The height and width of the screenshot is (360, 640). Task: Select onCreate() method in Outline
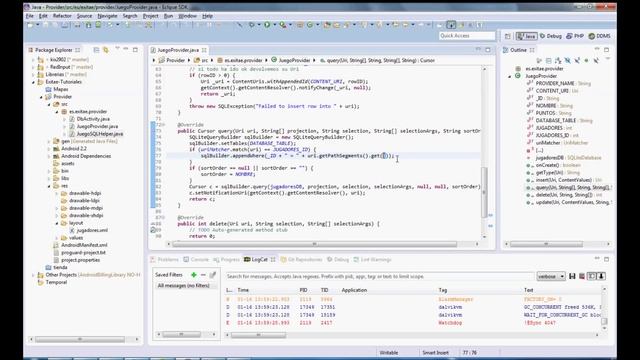553,165
